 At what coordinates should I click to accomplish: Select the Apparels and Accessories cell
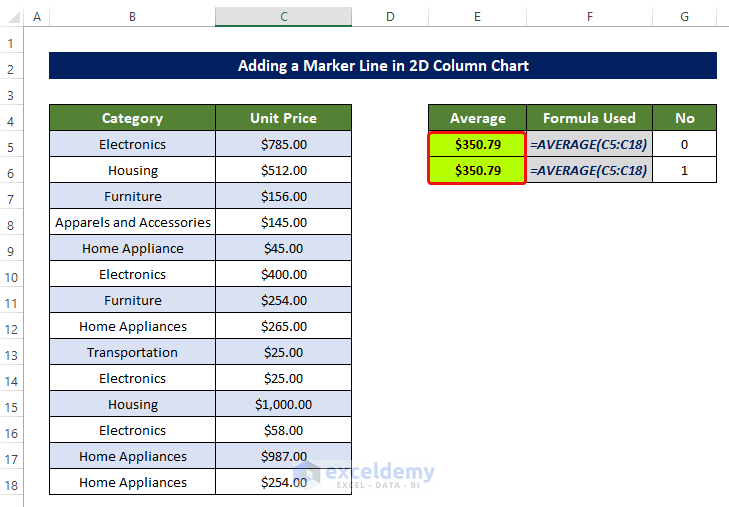click(132, 222)
